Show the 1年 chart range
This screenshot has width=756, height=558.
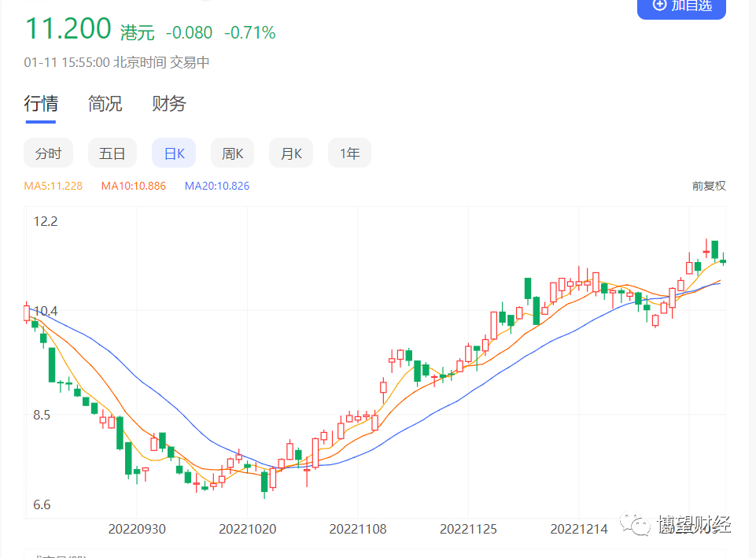(349, 153)
